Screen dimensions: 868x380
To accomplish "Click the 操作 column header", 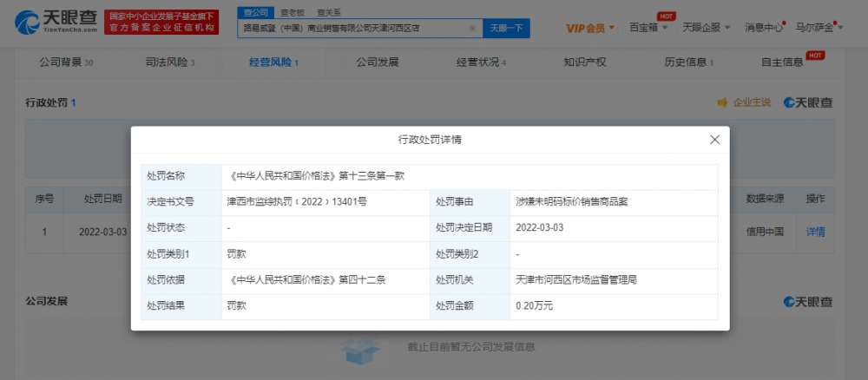I will (815, 200).
